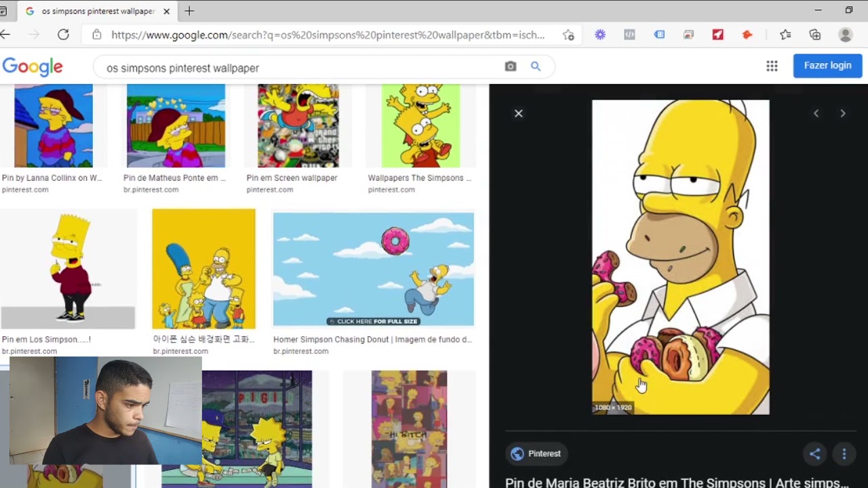Submit search with magnifier icon

tap(536, 66)
